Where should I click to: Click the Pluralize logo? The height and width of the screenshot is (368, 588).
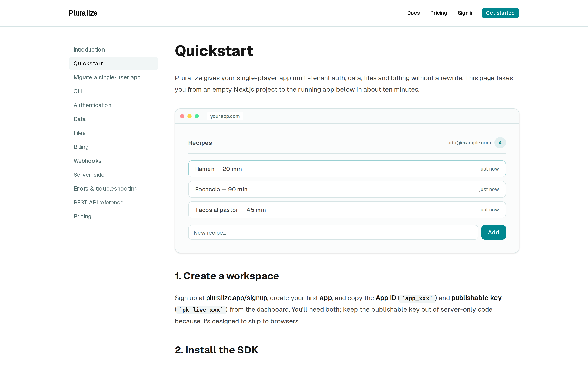(x=83, y=13)
